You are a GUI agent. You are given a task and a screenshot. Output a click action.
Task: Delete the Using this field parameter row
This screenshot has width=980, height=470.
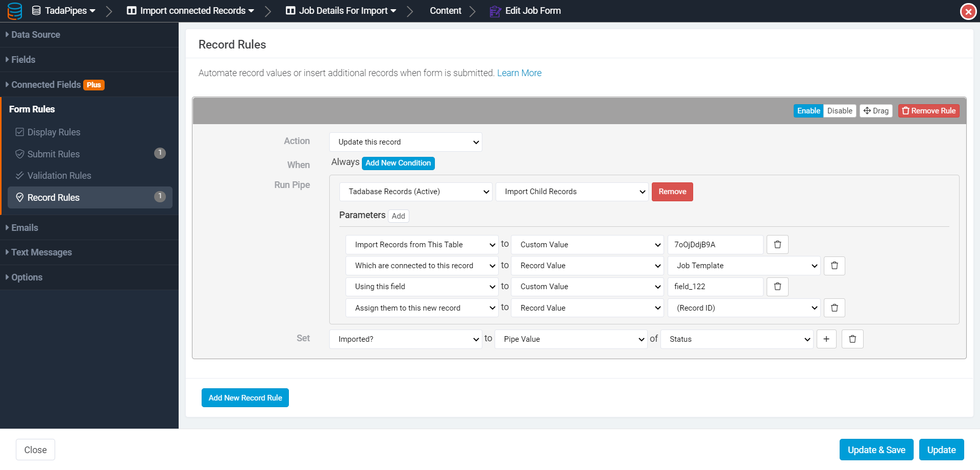[777, 287]
